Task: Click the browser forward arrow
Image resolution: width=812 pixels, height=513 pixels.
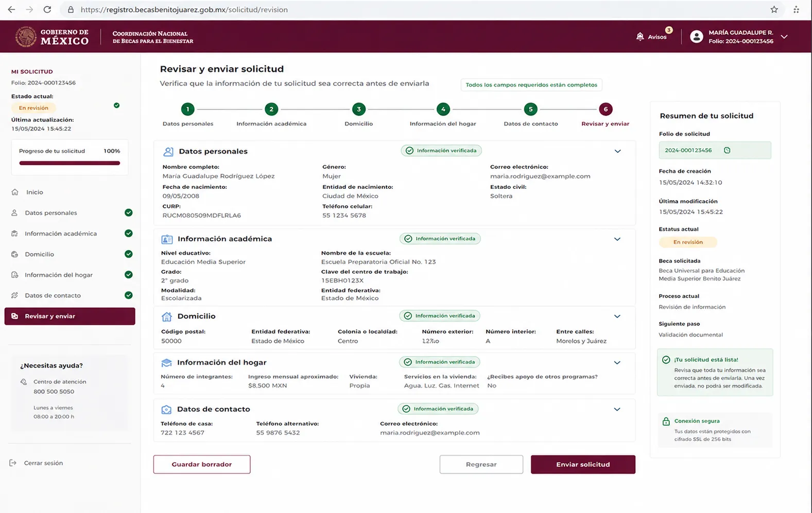Action: [x=29, y=9]
